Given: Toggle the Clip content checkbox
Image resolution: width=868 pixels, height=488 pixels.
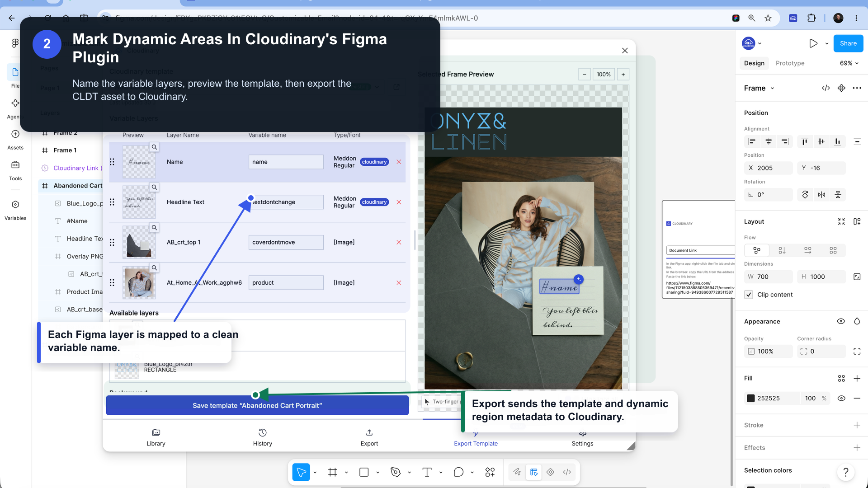Looking at the screenshot, I should point(749,295).
